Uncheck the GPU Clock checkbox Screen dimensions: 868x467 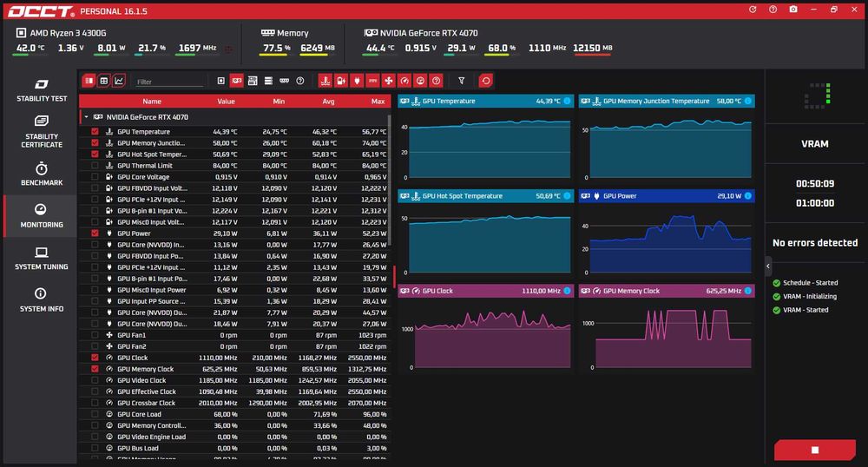[x=95, y=358]
